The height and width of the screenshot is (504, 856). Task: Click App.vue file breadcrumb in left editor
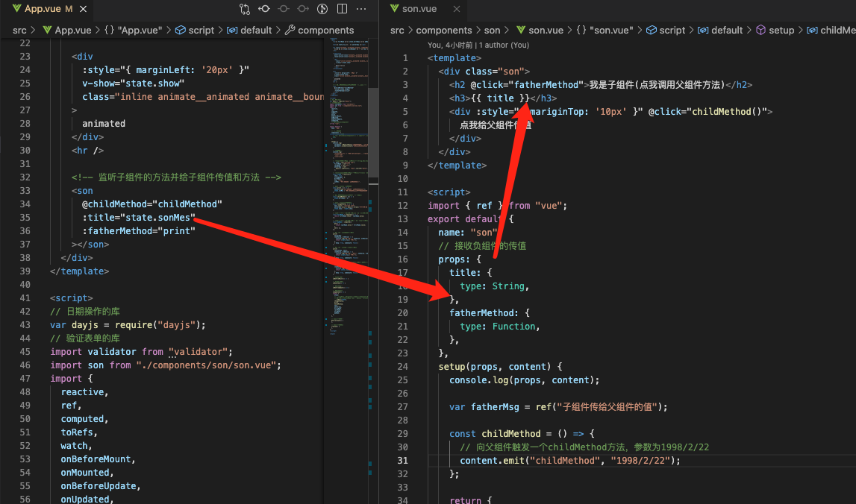(x=67, y=30)
